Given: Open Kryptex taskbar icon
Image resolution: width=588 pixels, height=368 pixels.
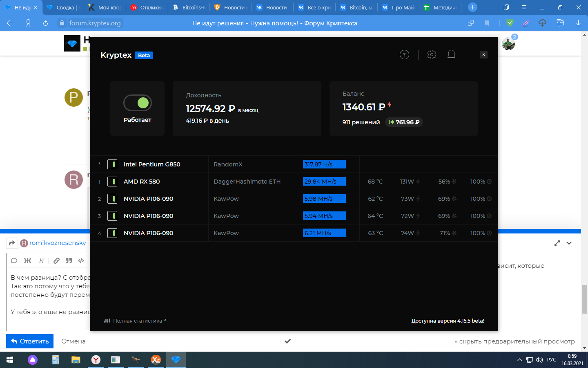Looking at the screenshot, I should pyautogui.click(x=176, y=360).
